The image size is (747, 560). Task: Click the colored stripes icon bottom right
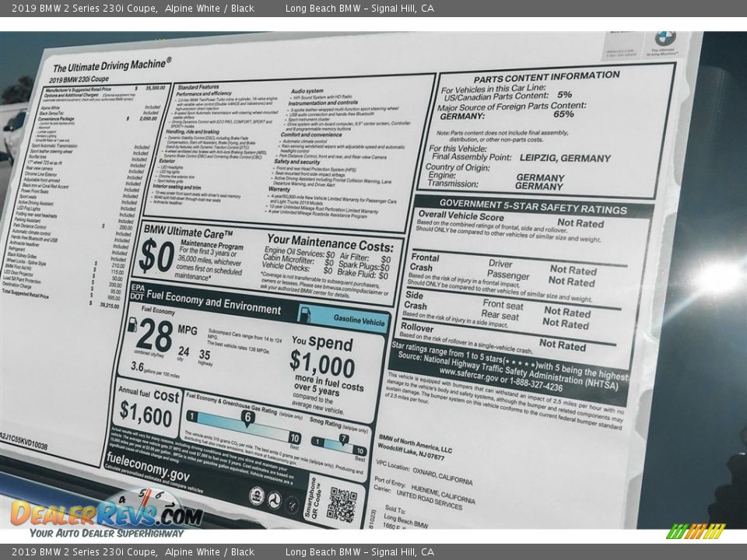click(696, 531)
